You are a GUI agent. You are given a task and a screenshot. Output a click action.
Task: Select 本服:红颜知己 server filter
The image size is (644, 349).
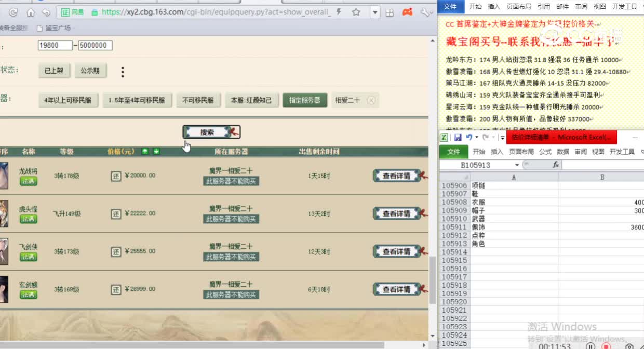pyautogui.click(x=251, y=100)
